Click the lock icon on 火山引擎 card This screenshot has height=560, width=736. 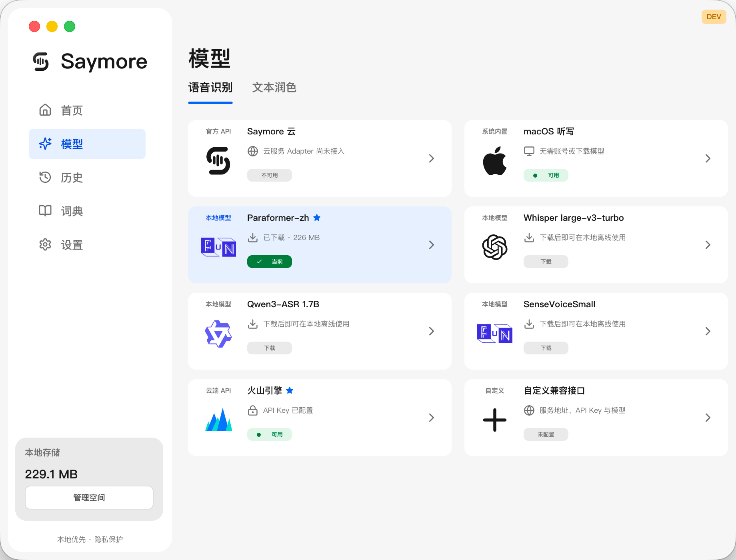click(253, 410)
